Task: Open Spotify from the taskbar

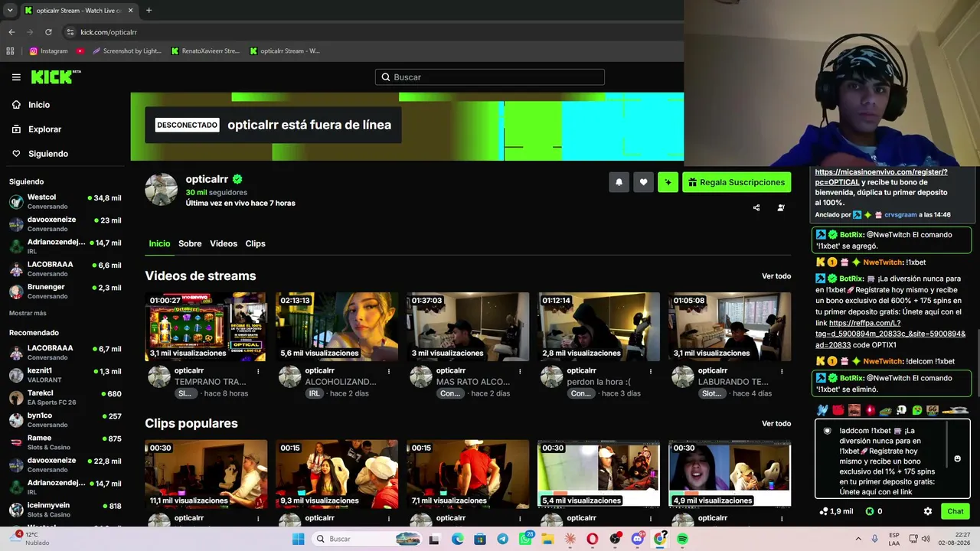Action: [682, 539]
